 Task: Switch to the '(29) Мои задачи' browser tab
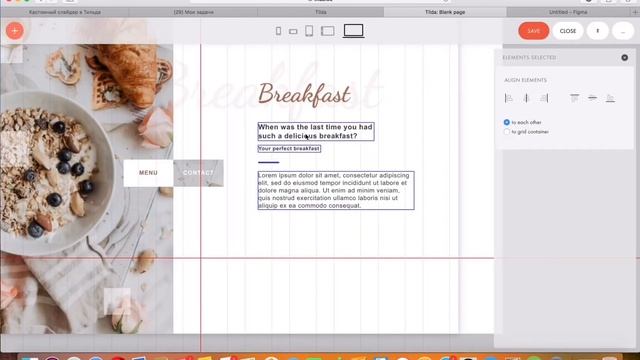click(193, 12)
